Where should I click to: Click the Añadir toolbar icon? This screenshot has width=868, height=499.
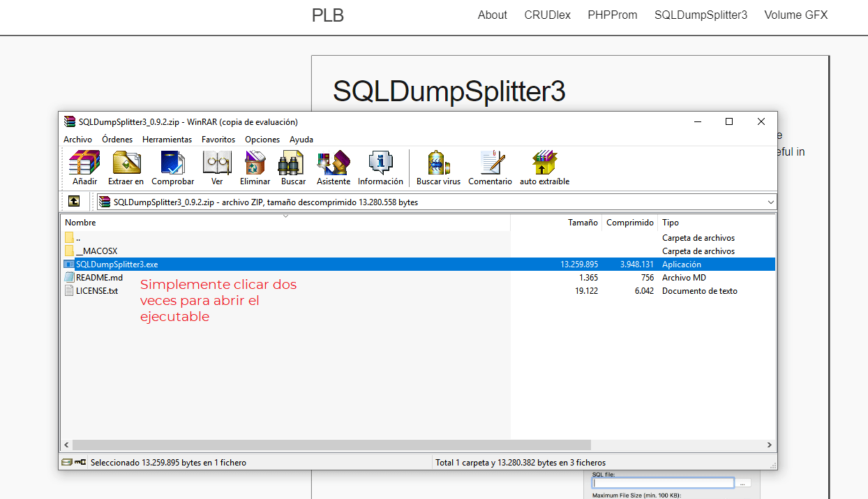point(84,163)
